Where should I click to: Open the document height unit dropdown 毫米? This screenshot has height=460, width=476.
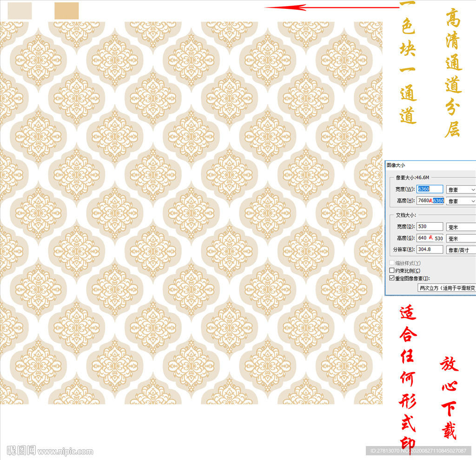pyautogui.click(x=461, y=239)
